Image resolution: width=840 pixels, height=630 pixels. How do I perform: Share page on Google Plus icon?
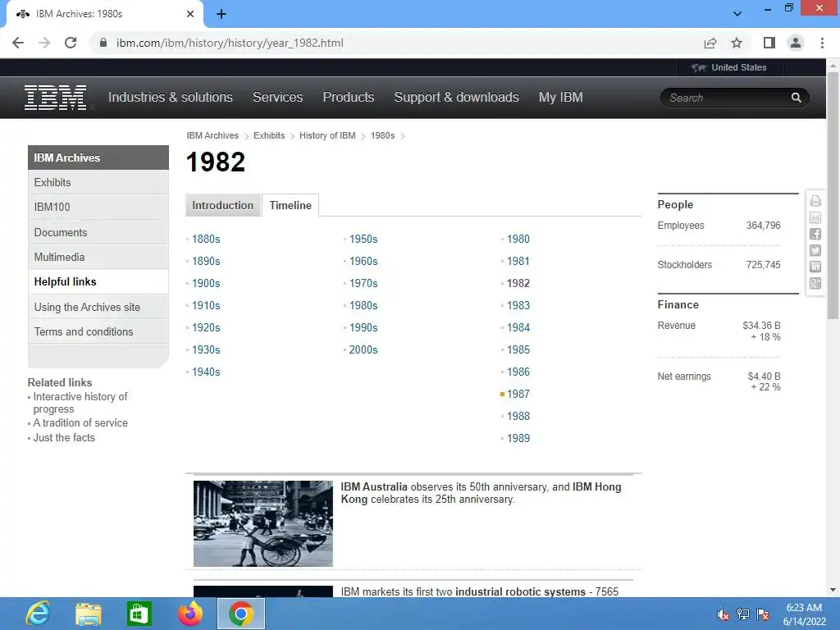815,283
